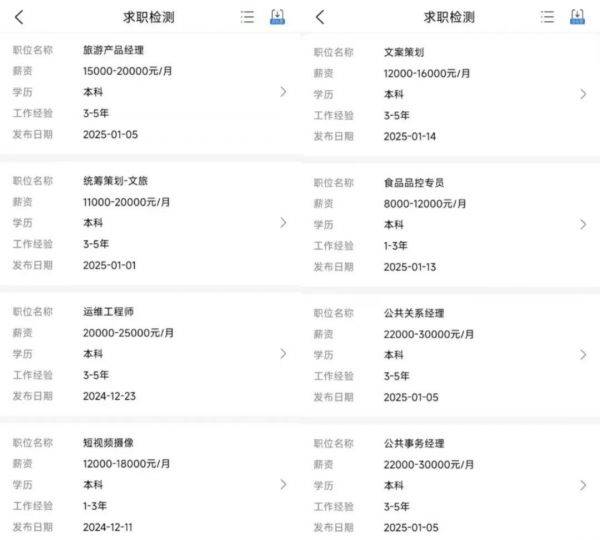Screen dimensions: 600x540
Task: Open the chevron arrow for 短视频摄像
Action: 283,484
